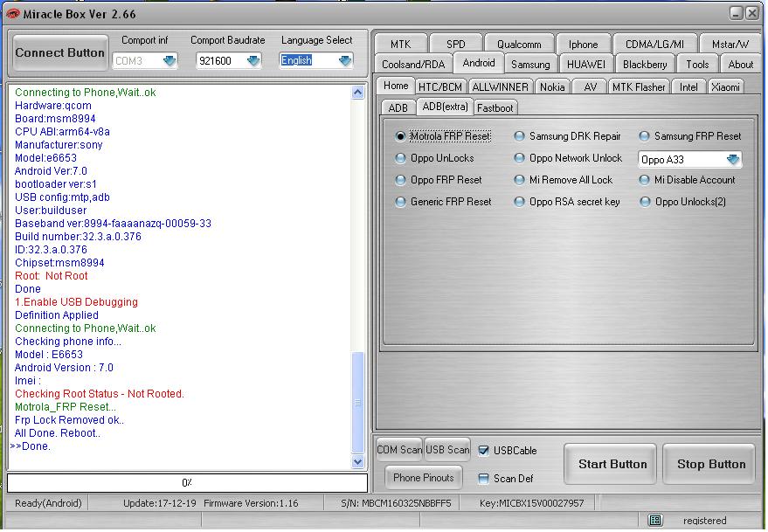
Task: Click the USB Scan button
Action: (x=447, y=450)
